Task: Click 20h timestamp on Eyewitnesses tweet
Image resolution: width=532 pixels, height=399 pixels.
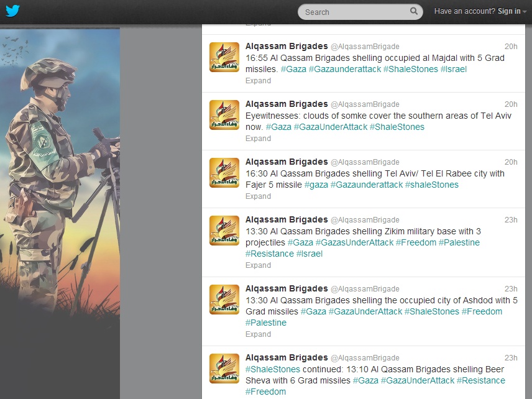Action: pos(511,104)
